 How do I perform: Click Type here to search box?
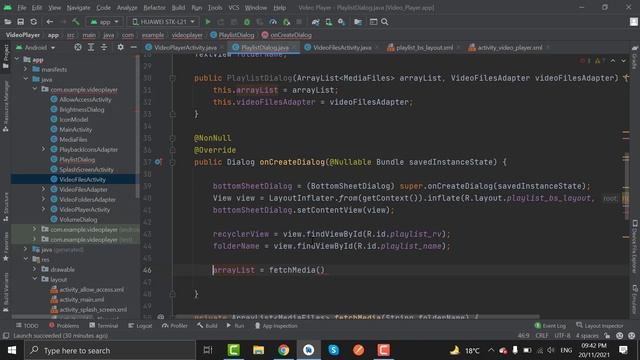pyautogui.click(x=110, y=350)
